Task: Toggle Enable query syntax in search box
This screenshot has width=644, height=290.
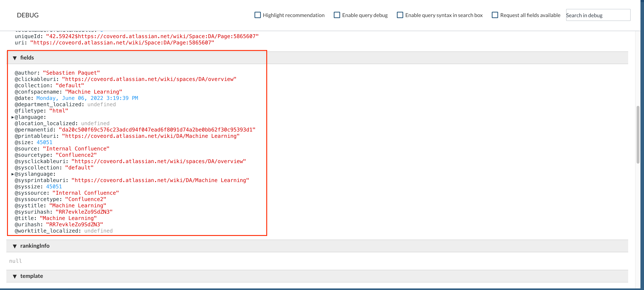Action: (x=400, y=15)
